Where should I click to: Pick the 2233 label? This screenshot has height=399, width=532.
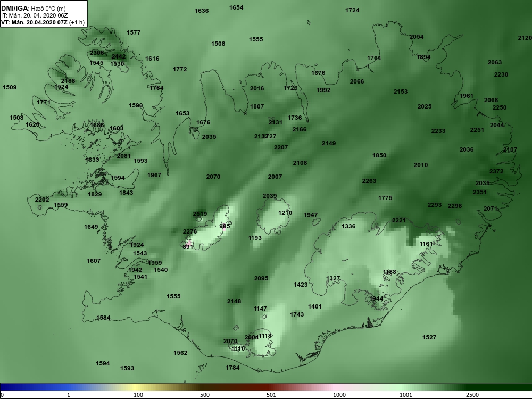coord(438,131)
